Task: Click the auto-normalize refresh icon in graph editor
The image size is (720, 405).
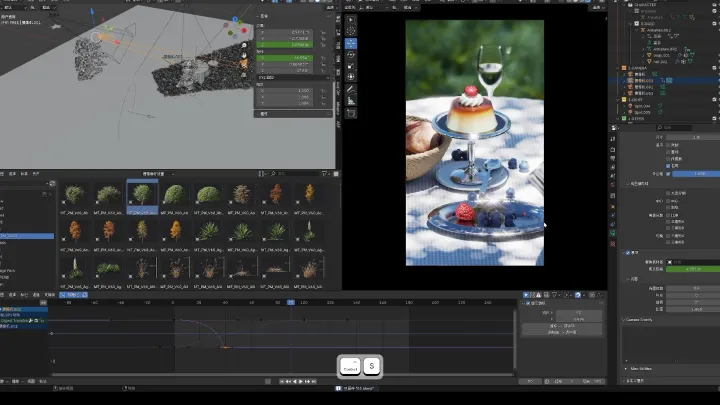Action: [84, 295]
